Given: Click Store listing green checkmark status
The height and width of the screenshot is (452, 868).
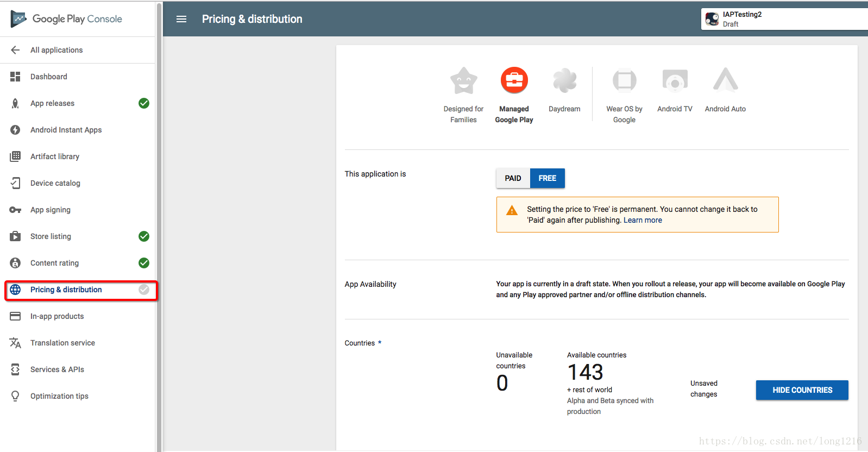Looking at the screenshot, I should click(x=144, y=236).
